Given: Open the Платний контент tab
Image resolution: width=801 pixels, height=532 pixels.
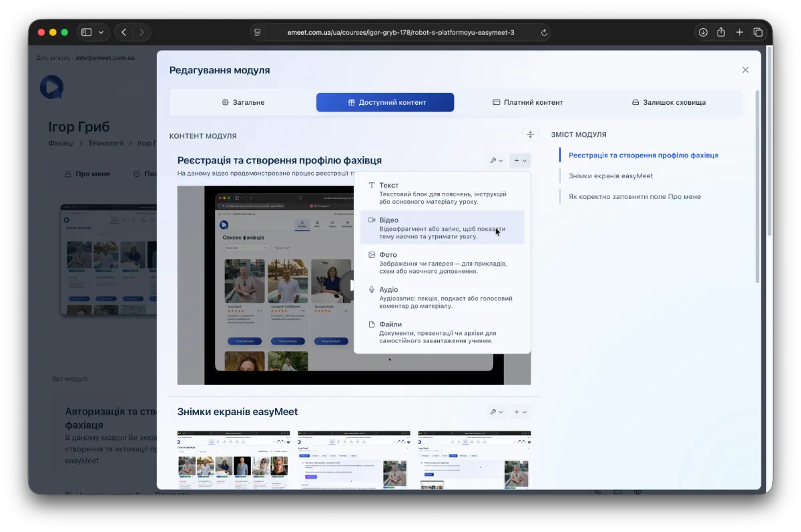Looking at the screenshot, I should (x=527, y=102).
